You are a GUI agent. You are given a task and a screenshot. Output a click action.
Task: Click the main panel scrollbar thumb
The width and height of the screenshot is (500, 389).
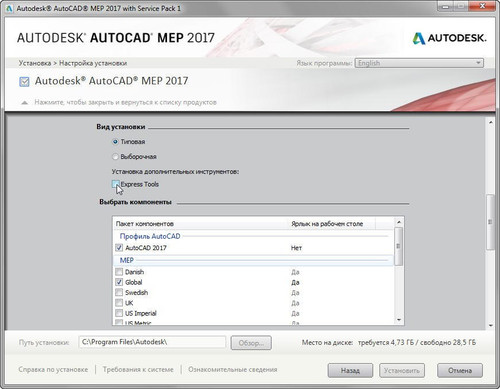tap(490, 222)
